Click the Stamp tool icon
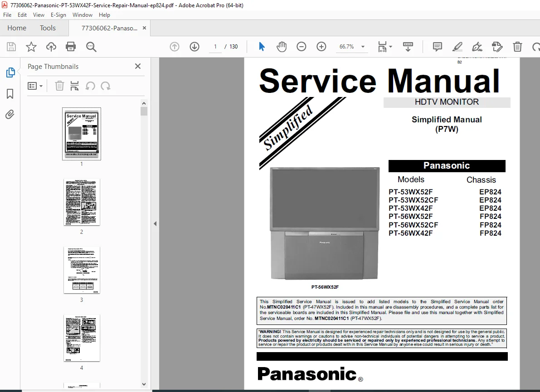The height and width of the screenshot is (392, 540). coord(497,47)
